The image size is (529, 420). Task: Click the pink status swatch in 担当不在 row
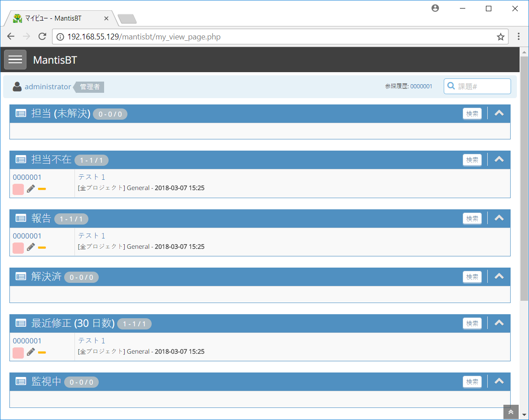[x=17, y=189]
